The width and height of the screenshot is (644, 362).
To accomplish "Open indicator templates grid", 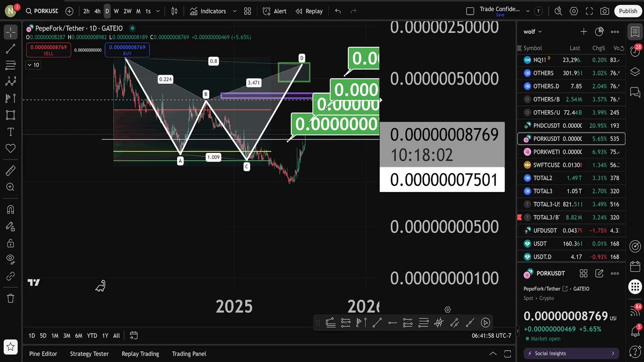I will tap(247, 11).
